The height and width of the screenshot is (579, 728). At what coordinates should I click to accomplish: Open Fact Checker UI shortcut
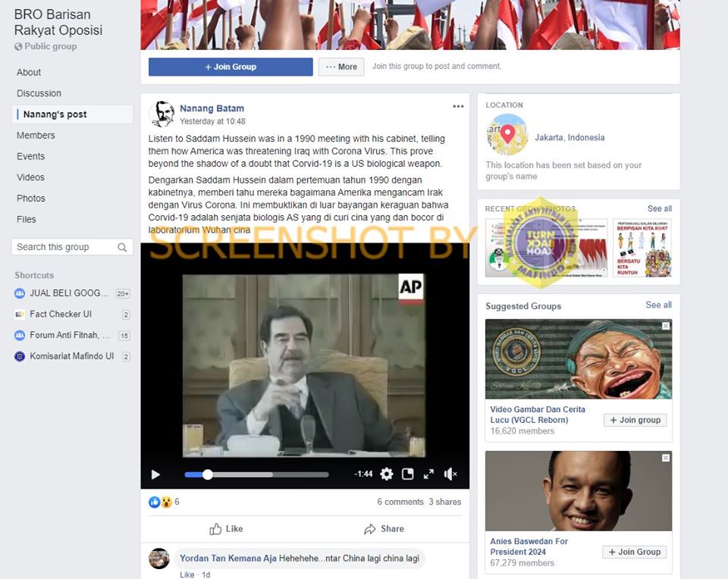(61, 314)
